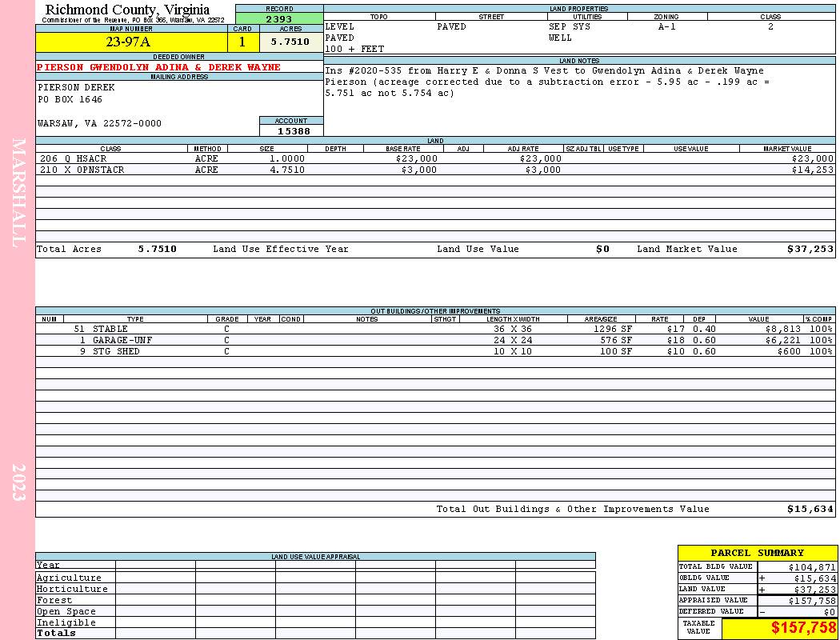Click the Land Notes text area
The width and height of the screenshot is (840, 640).
579,100
